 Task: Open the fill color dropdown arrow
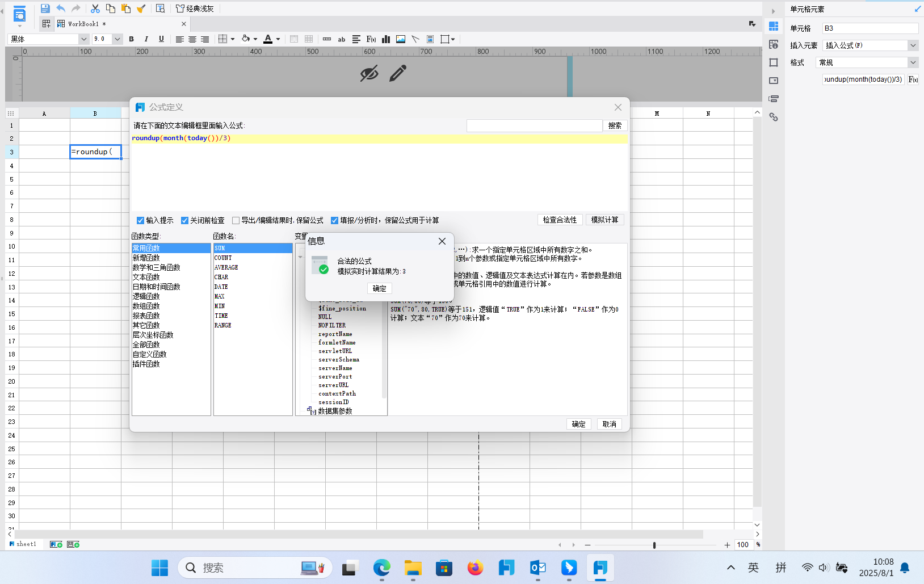(x=255, y=39)
